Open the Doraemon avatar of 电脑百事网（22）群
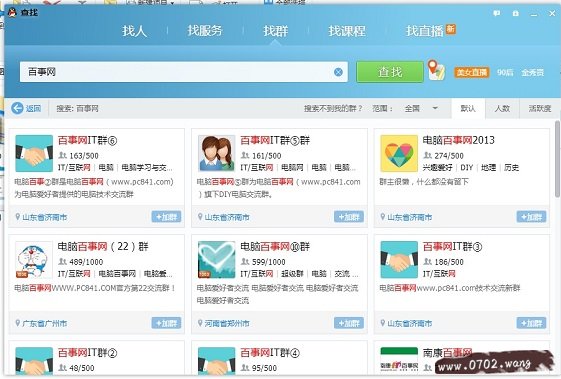This screenshot has height=379, width=561. point(34,259)
